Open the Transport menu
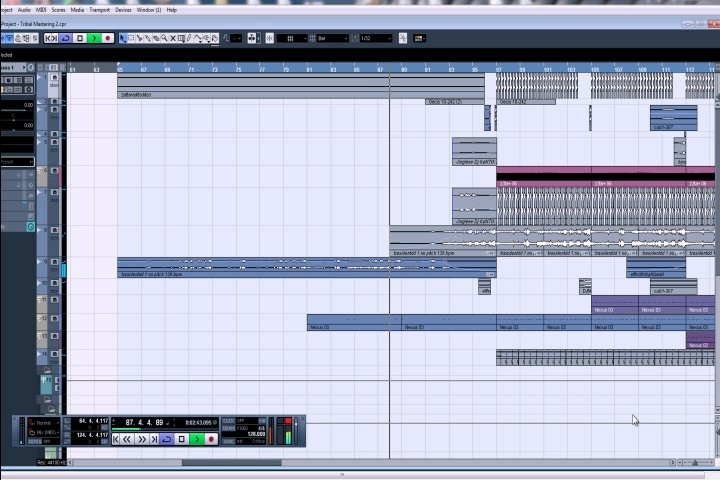This screenshot has height=480, width=720. click(99, 10)
